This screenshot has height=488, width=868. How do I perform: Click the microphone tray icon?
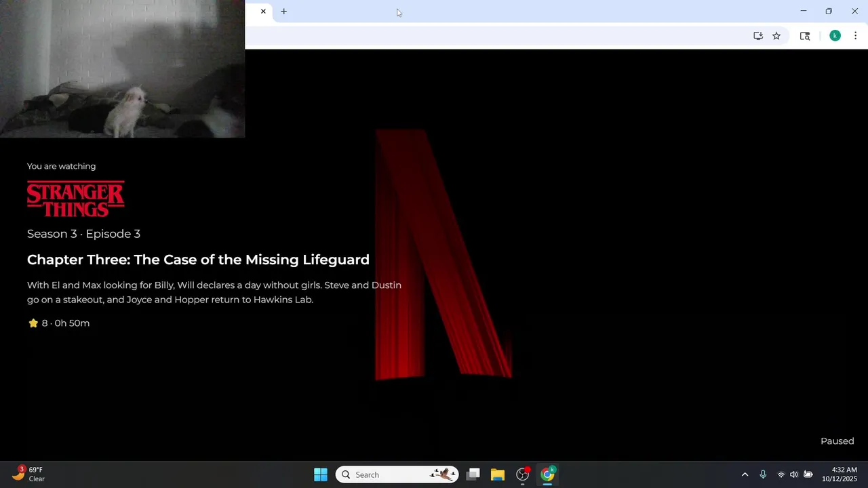pos(763,474)
